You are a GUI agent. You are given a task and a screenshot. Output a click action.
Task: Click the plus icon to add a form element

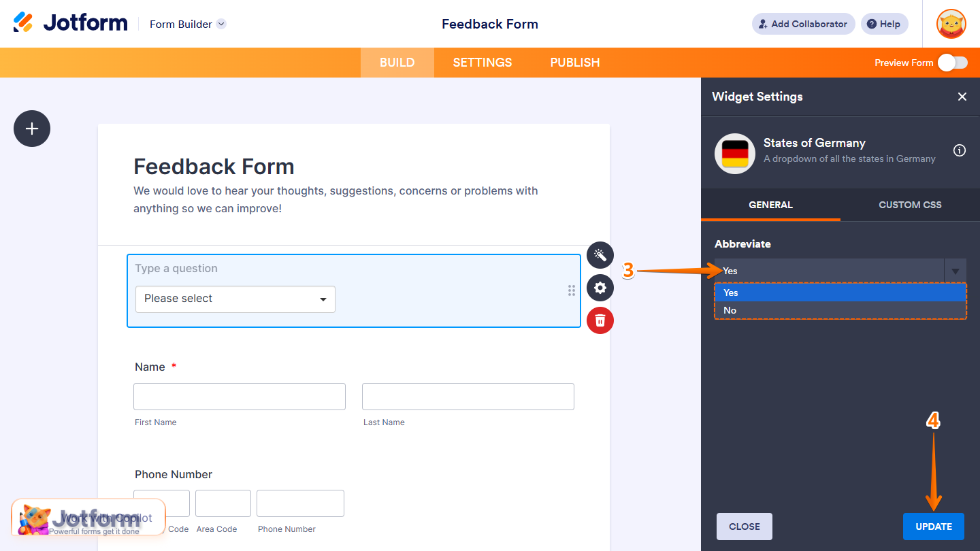coord(32,129)
